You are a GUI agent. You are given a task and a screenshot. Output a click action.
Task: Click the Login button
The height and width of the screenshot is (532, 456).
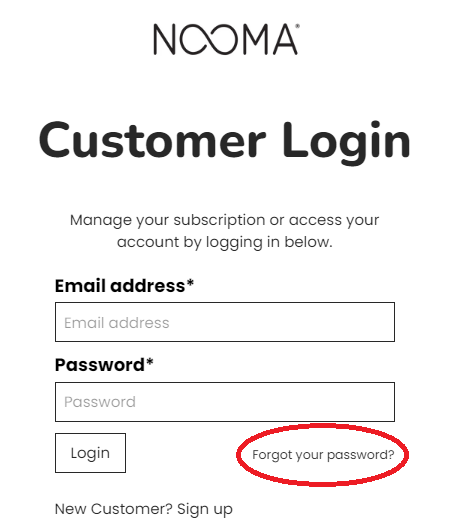point(90,453)
